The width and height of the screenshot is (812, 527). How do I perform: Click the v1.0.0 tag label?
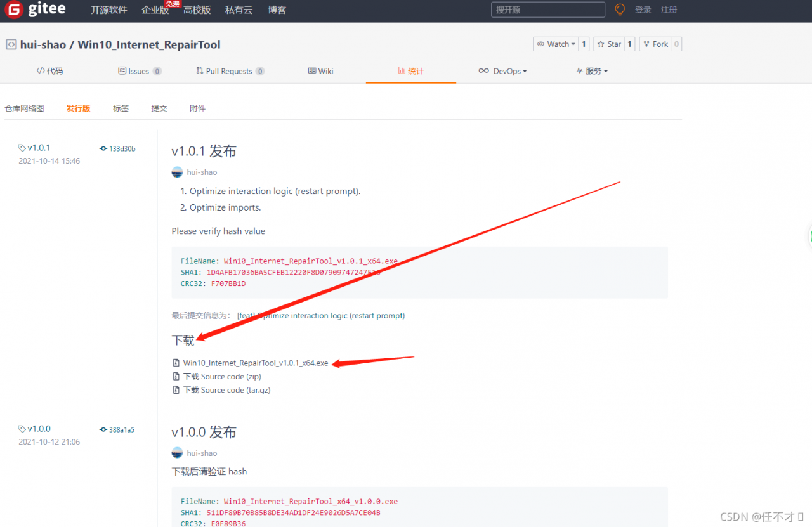tap(39, 429)
